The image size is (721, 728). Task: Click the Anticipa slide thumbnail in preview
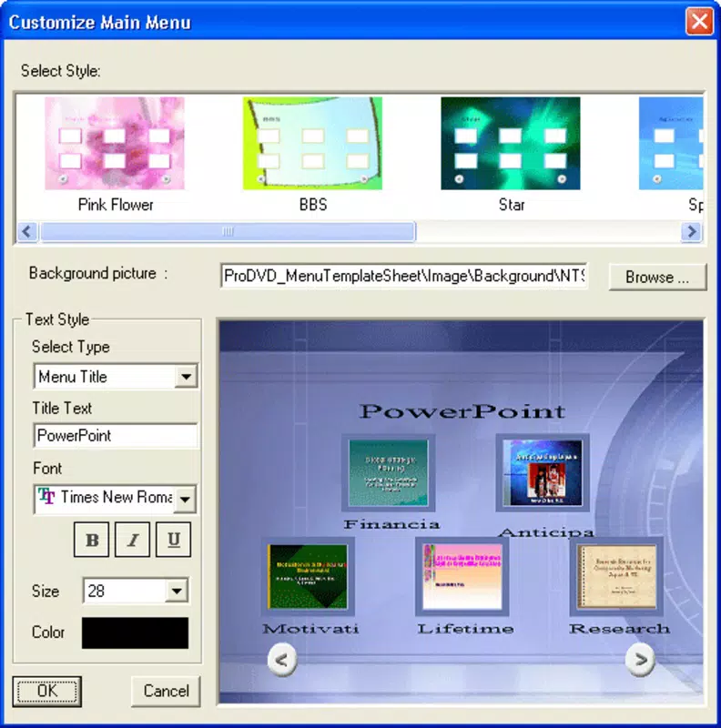[543, 472]
